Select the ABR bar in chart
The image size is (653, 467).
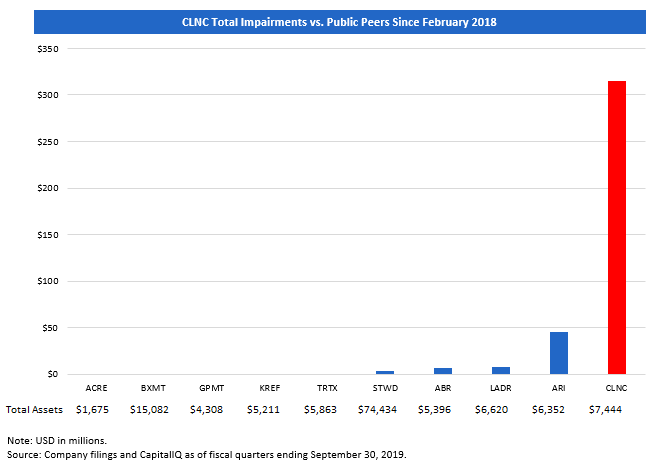(443, 370)
